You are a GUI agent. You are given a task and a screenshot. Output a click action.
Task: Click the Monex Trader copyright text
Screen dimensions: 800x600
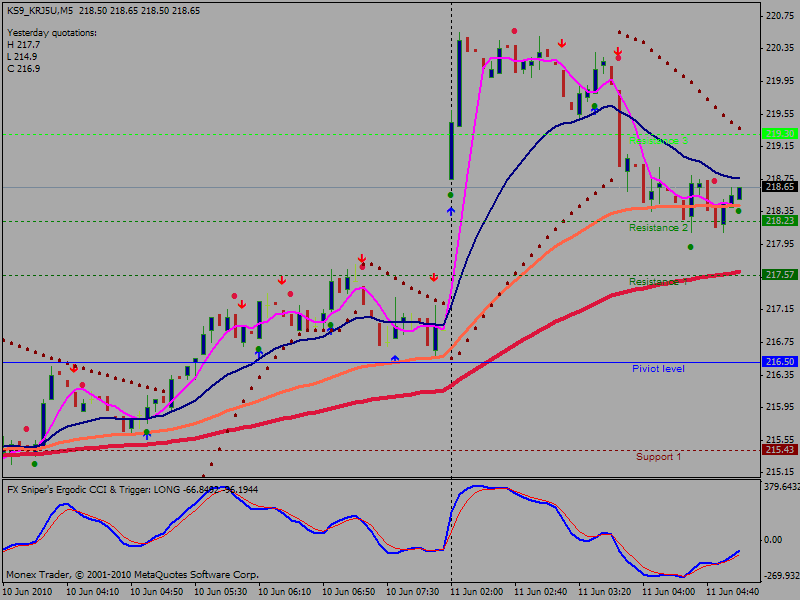coord(133,575)
